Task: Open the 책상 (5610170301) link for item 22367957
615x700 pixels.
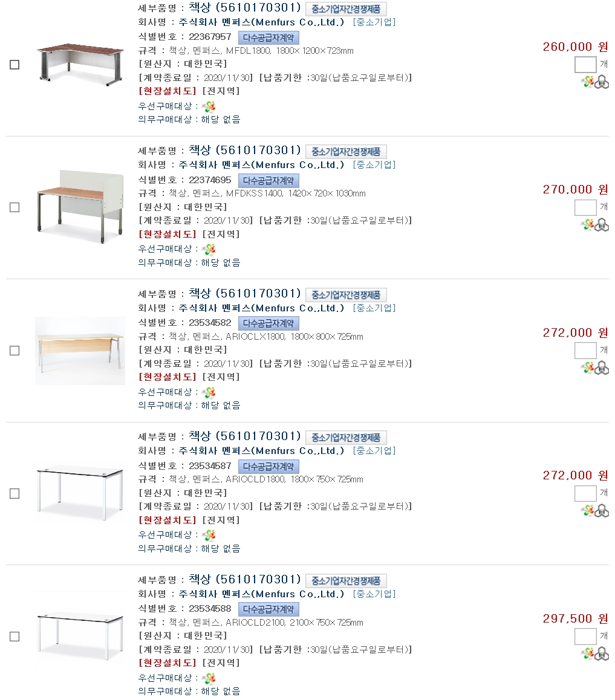Action: [244, 8]
